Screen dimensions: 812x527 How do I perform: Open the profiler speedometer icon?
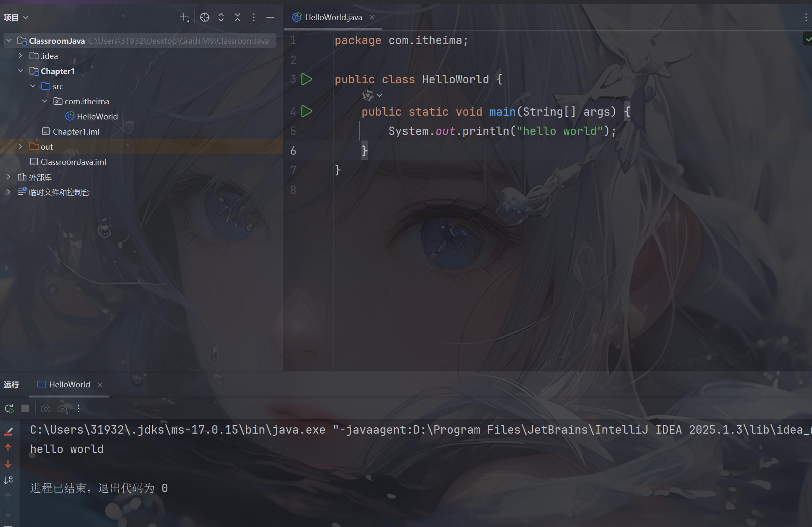tap(62, 408)
